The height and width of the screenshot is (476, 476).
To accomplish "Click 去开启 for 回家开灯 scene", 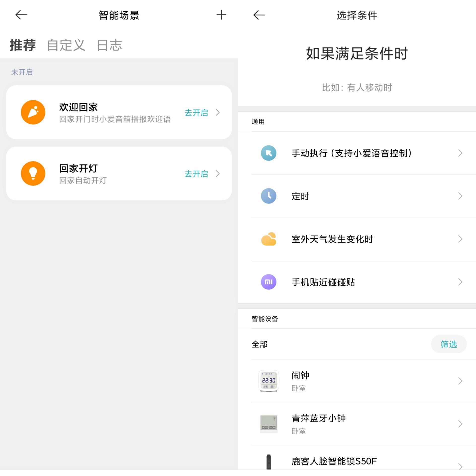I will pyautogui.click(x=197, y=174).
